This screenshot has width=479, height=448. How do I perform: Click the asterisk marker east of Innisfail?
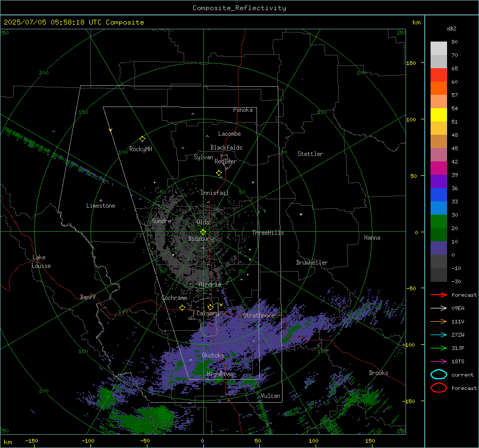coord(253,183)
